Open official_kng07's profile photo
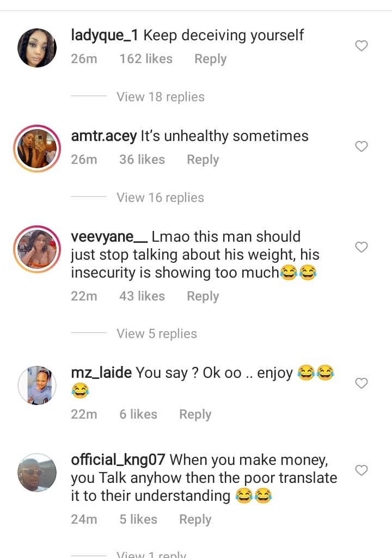Viewport: 392px width, 558px height. coord(37,472)
